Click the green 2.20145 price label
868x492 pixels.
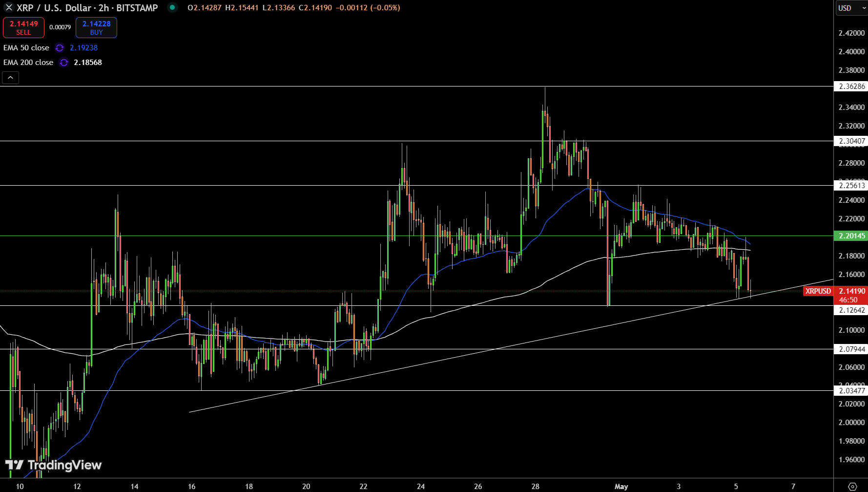(x=851, y=236)
